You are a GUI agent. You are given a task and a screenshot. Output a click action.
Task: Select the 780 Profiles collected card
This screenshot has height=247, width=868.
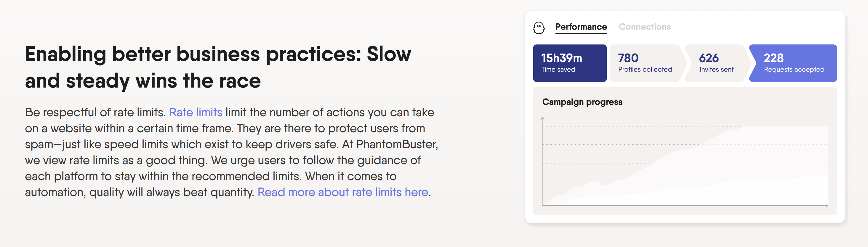[x=646, y=63]
